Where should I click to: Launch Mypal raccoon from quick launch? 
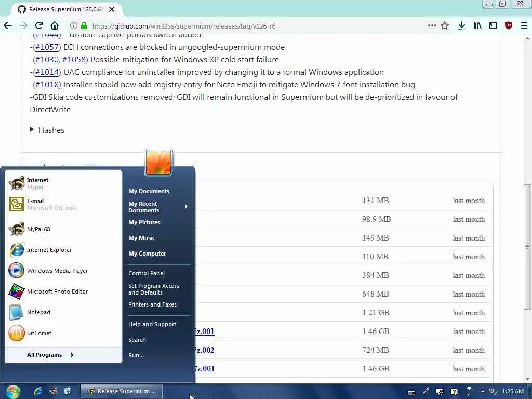click(x=53, y=391)
